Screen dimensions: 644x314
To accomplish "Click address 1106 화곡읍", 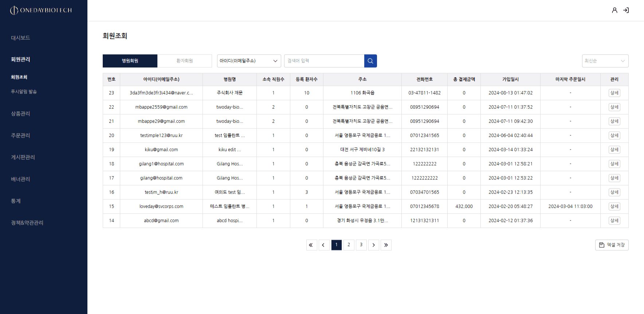I will pyautogui.click(x=362, y=93).
